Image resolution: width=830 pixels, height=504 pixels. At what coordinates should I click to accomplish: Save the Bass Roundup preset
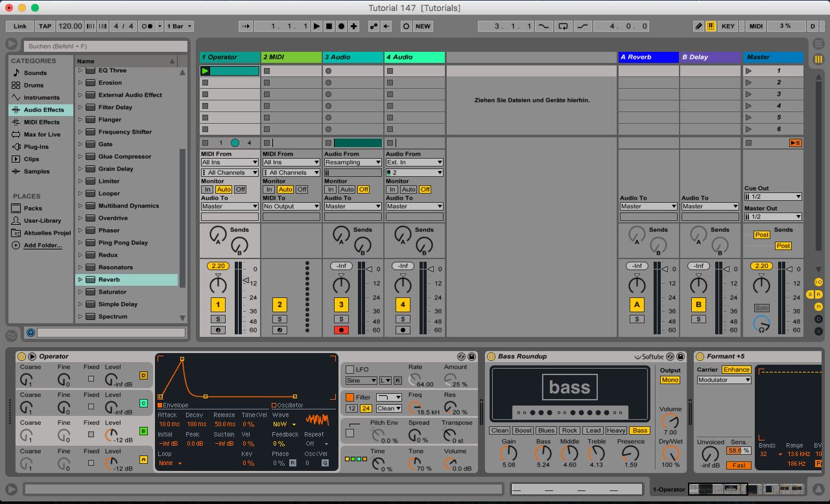click(x=680, y=356)
